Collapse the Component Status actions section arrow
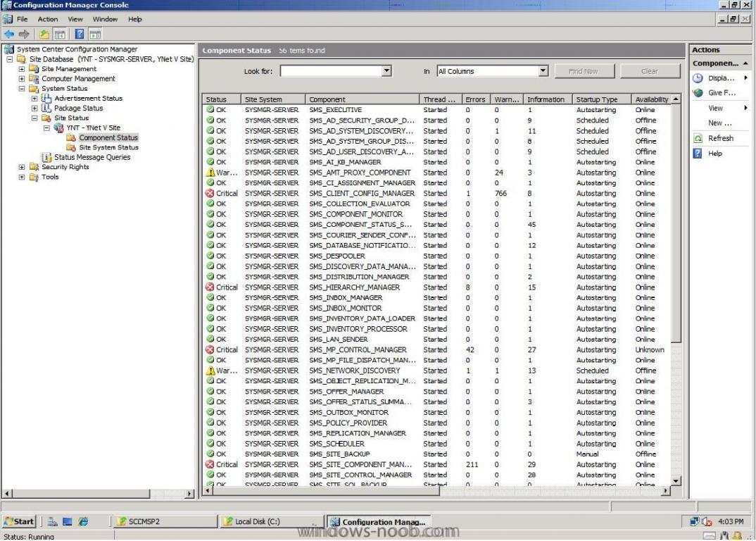 (x=745, y=63)
